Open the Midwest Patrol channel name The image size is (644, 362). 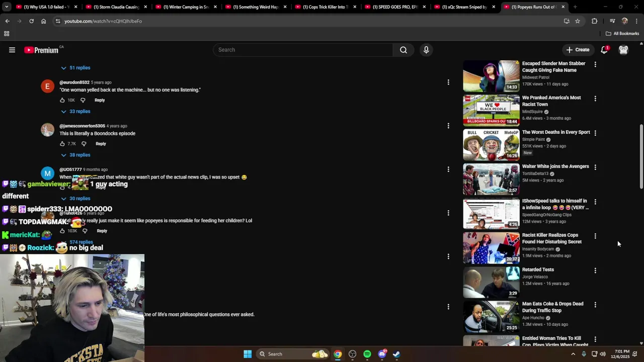[x=535, y=77]
